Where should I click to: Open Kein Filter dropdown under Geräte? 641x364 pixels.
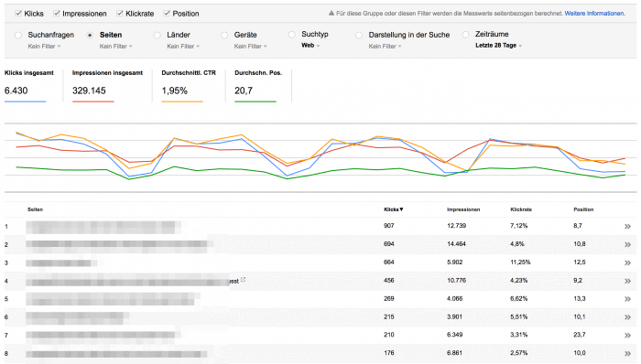click(x=251, y=47)
